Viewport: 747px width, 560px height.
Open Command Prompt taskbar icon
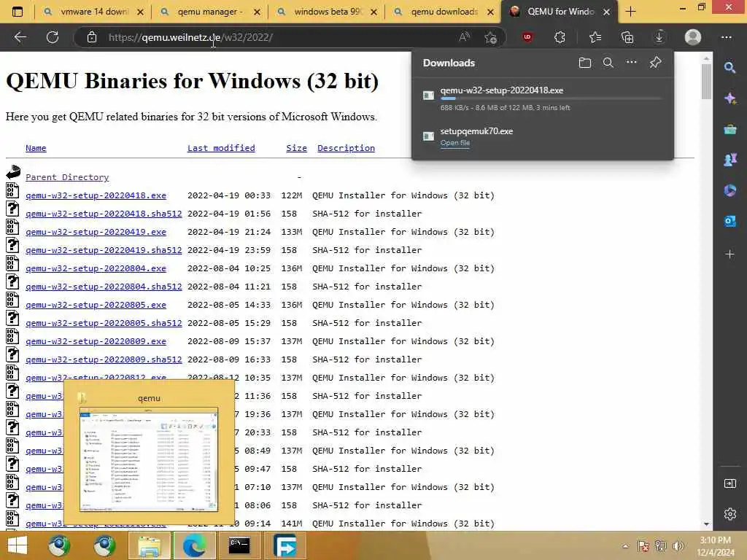click(239, 545)
